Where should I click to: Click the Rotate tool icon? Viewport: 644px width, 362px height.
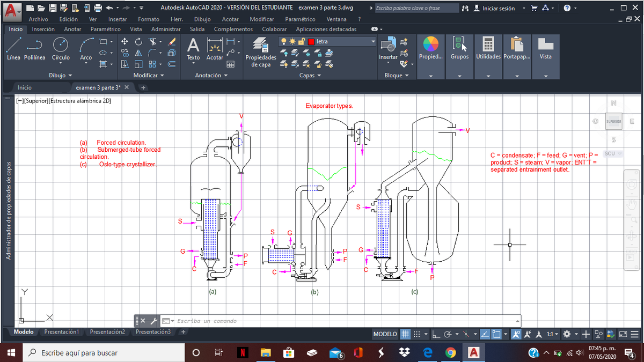[138, 41]
